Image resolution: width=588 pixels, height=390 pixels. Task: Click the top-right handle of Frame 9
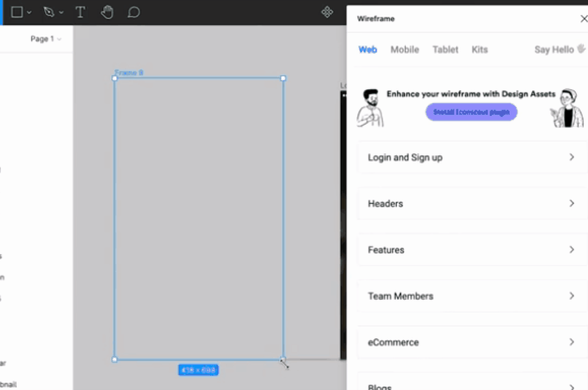(x=283, y=78)
